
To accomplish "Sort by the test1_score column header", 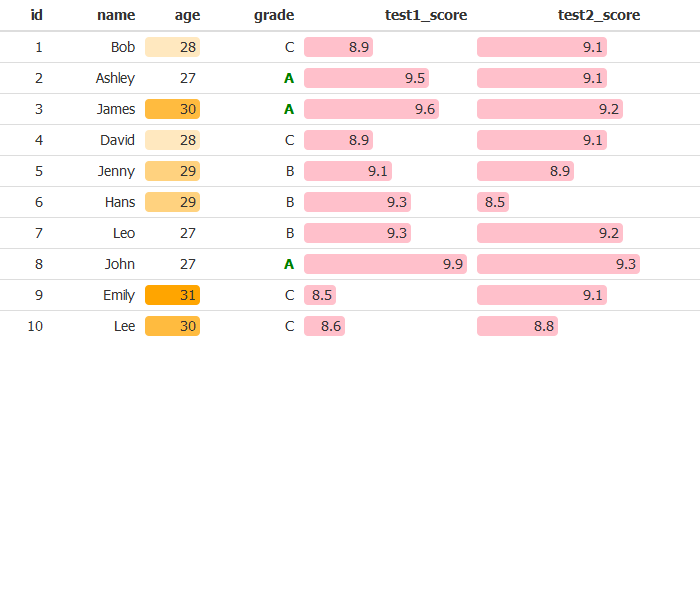I will click(426, 15).
